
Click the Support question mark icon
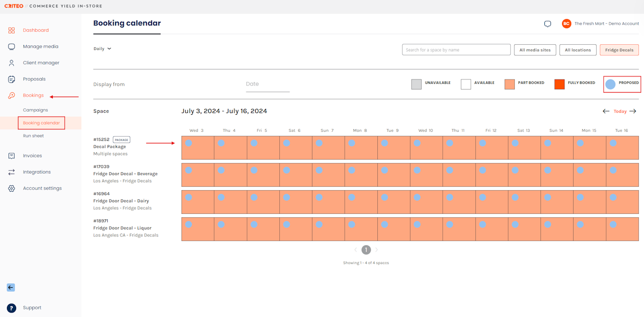12,308
